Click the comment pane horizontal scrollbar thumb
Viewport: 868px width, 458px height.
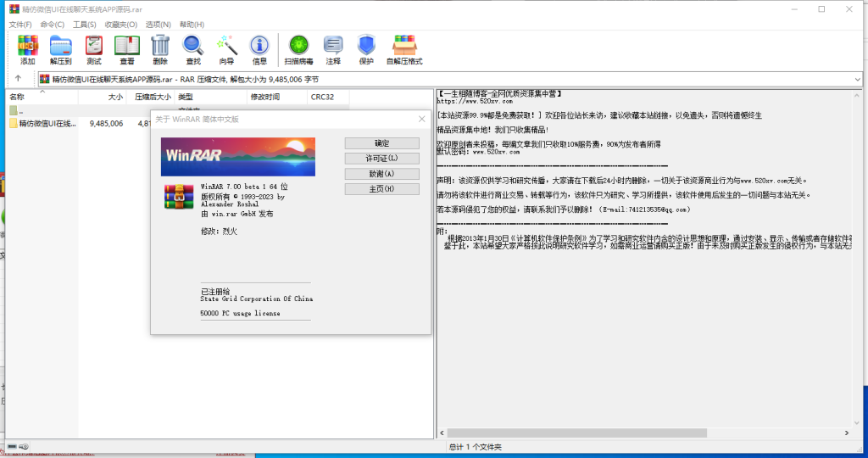(x=576, y=433)
